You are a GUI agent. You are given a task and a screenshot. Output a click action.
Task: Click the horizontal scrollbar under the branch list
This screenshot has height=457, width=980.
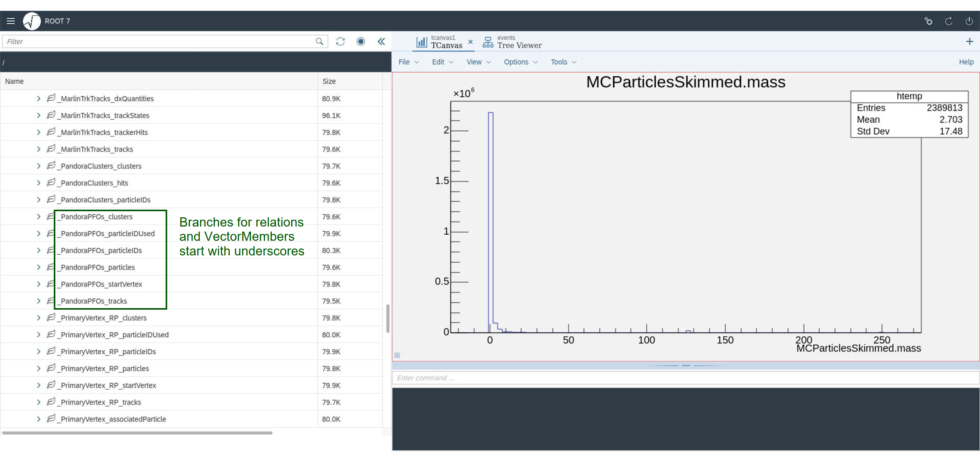coord(137,433)
